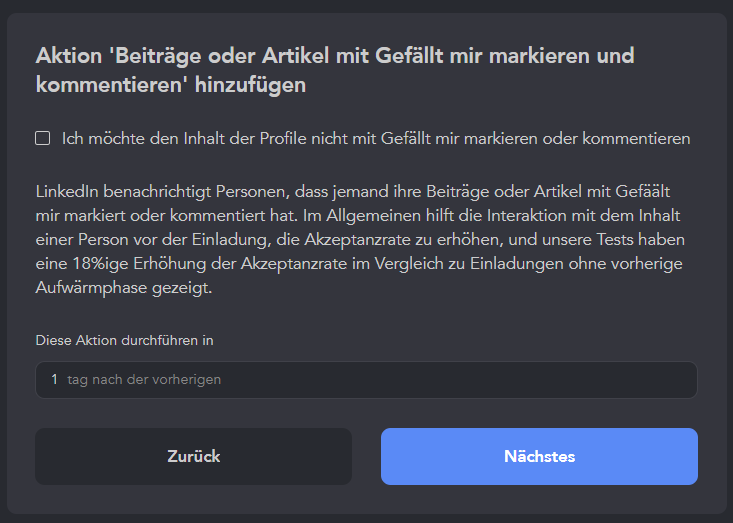
Task: Click the number 1 in the delay field
Action: pos(54,380)
